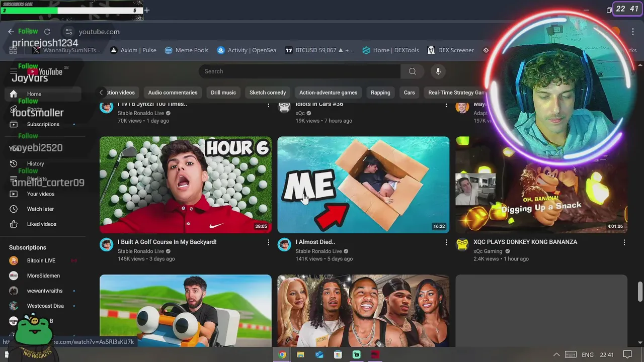The image size is (644, 362).
Task: Filter by Rapping chip
Action: [380, 93]
